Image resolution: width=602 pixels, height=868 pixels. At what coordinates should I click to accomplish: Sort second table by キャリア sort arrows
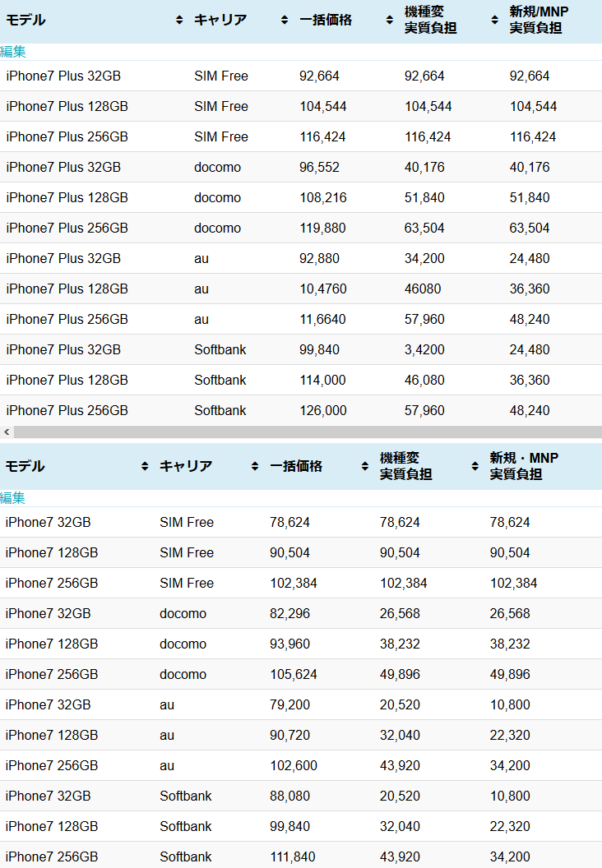(x=255, y=466)
